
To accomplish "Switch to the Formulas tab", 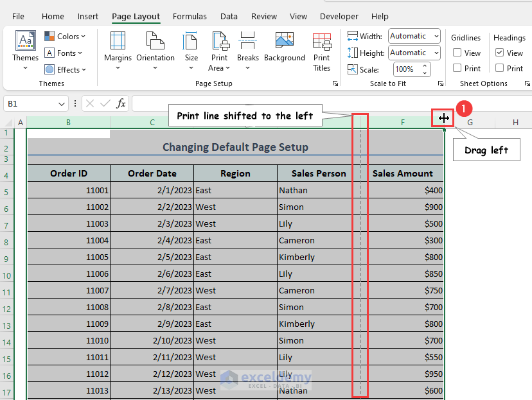I will point(190,17).
